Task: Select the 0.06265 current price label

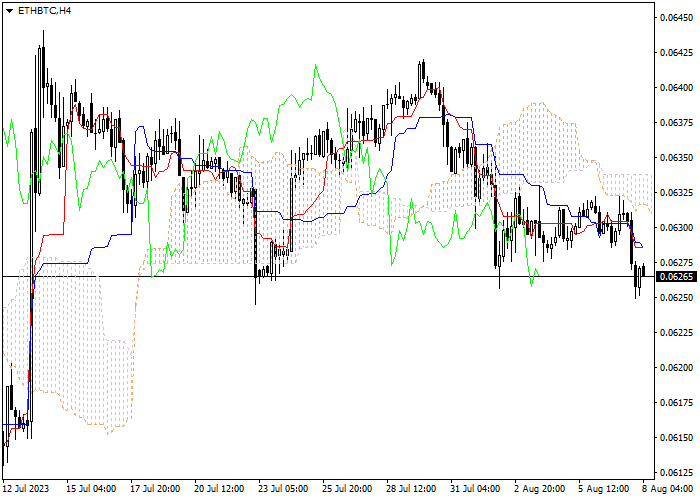Action: (x=676, y=277)
